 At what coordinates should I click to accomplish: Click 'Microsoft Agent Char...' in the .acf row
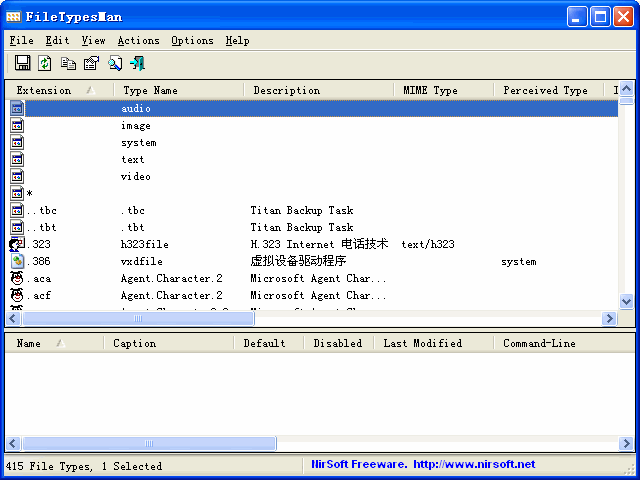(318, 295)
